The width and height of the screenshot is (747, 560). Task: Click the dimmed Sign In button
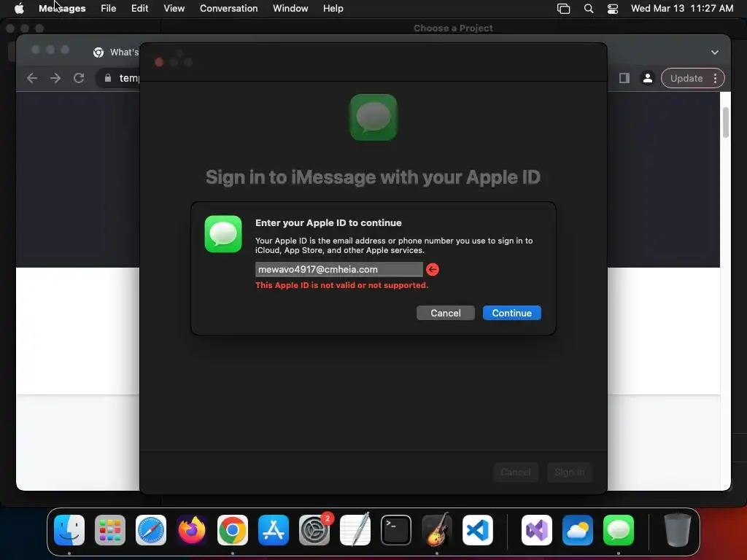point(569,472)
